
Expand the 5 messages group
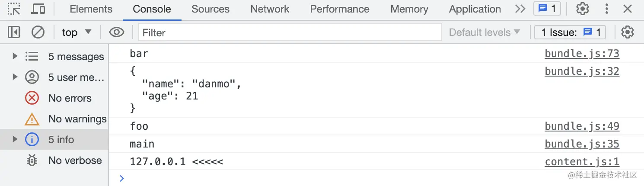(15, 56)
